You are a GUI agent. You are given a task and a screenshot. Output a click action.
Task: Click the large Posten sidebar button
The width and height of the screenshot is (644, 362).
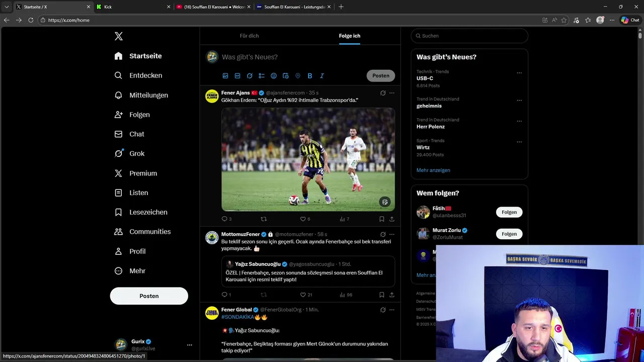tap(149, 296)
